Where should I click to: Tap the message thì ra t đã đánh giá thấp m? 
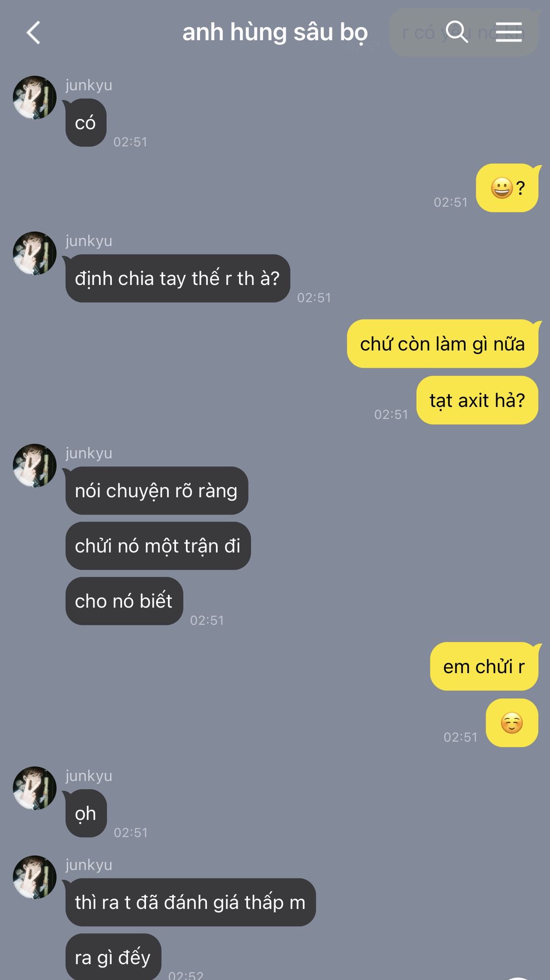190,902
